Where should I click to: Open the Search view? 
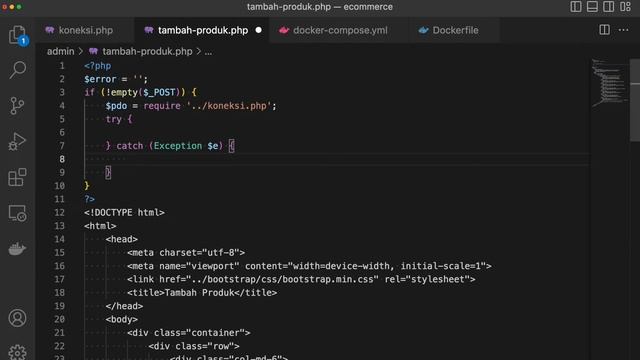click(17, 70)
